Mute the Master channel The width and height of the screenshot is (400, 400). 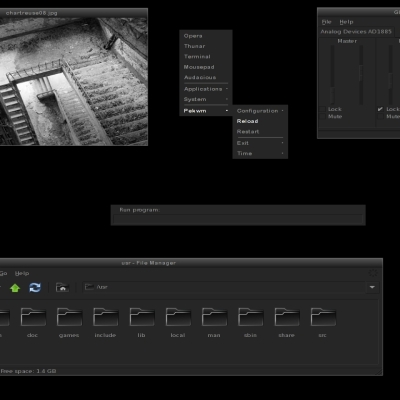pos(322,116)
